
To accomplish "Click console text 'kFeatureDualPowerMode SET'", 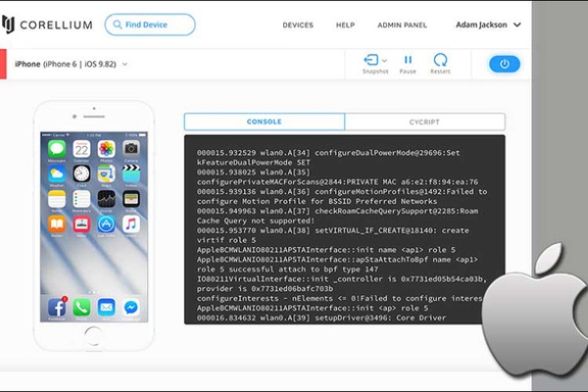I will click(x=254, y=163).
